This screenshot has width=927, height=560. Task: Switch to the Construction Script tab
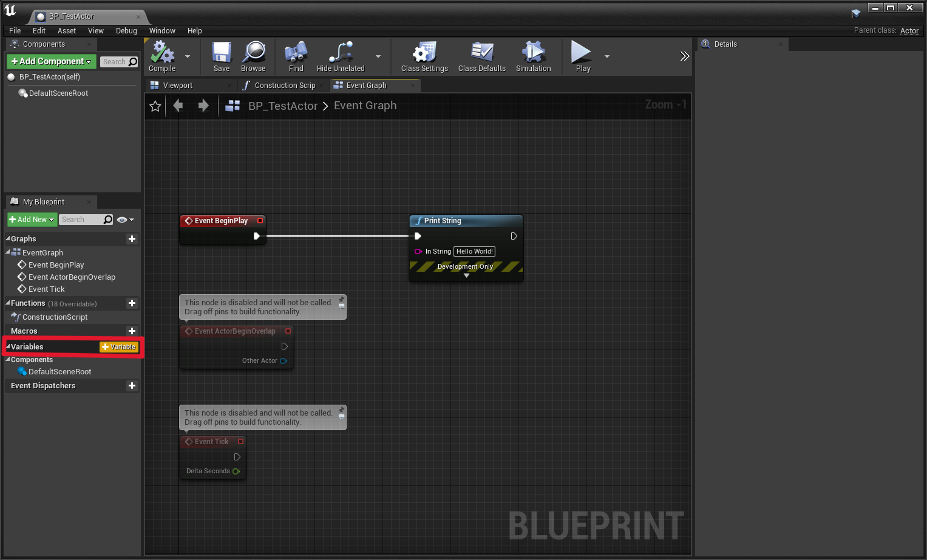click(x=285, y=86)
